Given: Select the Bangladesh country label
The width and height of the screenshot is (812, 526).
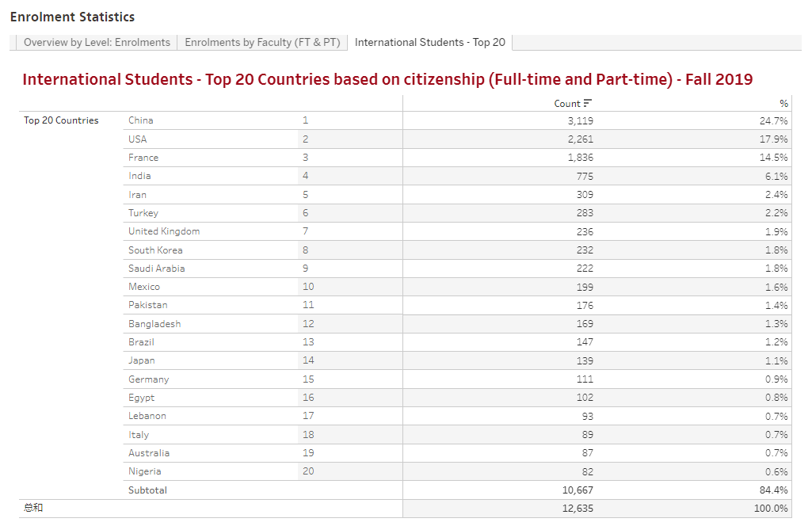Looking at the screenshot, I should coord(154,324).
